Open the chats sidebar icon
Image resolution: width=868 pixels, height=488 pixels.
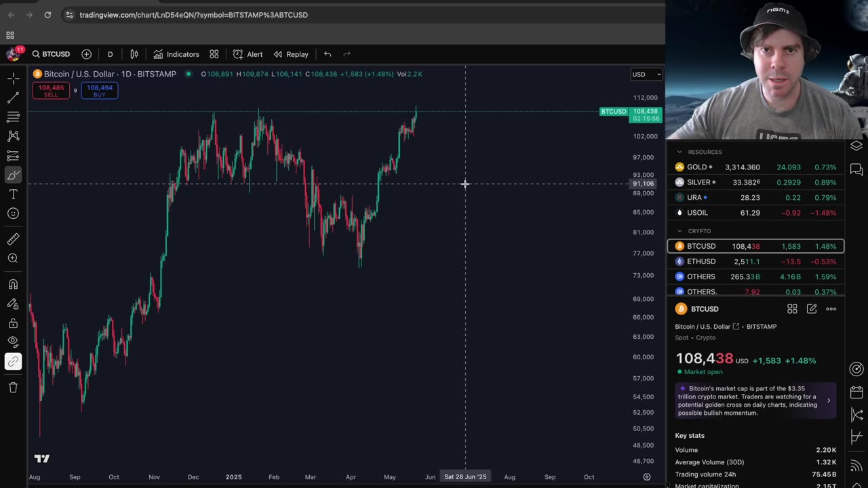(x=856, y=169)
